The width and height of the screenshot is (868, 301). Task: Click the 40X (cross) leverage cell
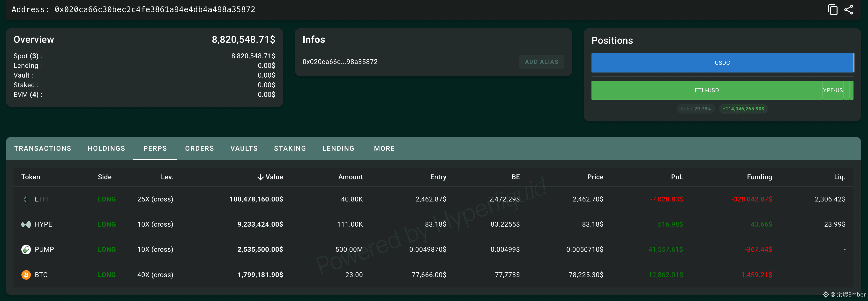155,275
